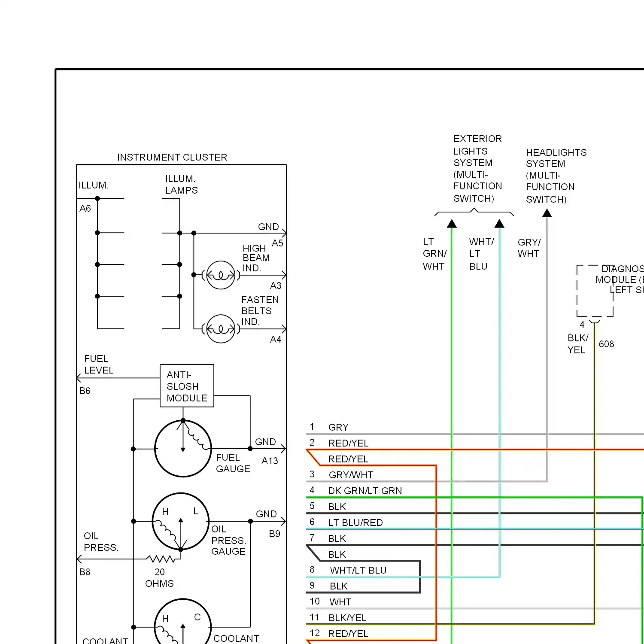This screenshot has width=644, height=644.
Task: Select the ANTI-SLOSH MODULE box
Action: point(187,386)
